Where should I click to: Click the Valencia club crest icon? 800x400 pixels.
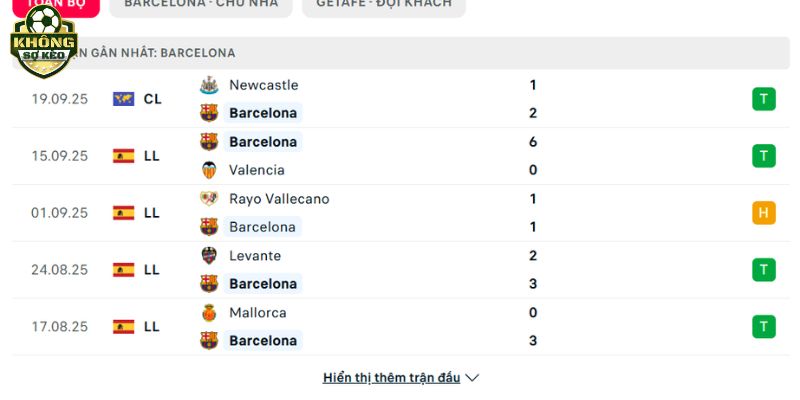tap(209, 170)
